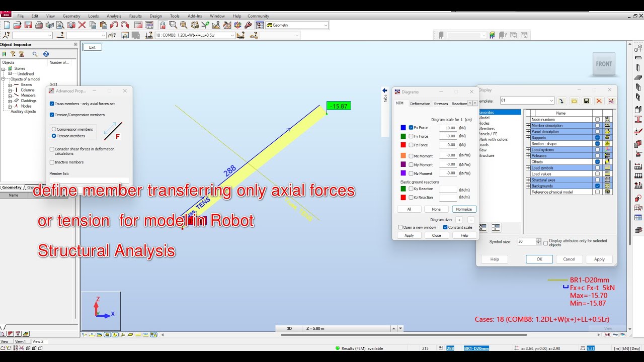This screenshot has width=644, height=362.
Task: Click the open folder icon in Display dialog
Action: point(574,101)
